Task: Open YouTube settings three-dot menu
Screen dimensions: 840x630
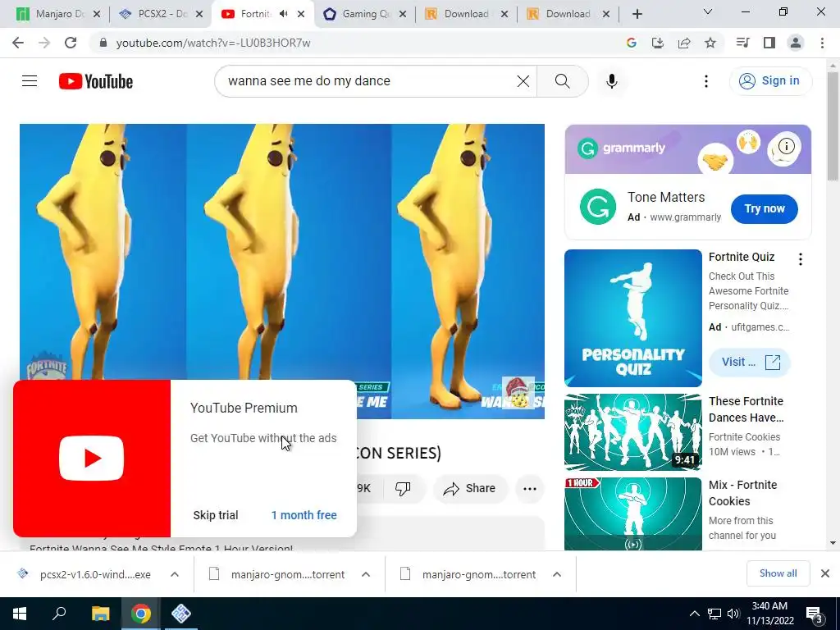Action: (x=706, y=81)
